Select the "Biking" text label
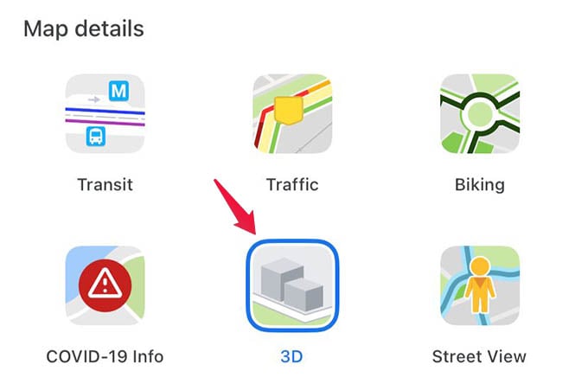 tap(480, 185)
